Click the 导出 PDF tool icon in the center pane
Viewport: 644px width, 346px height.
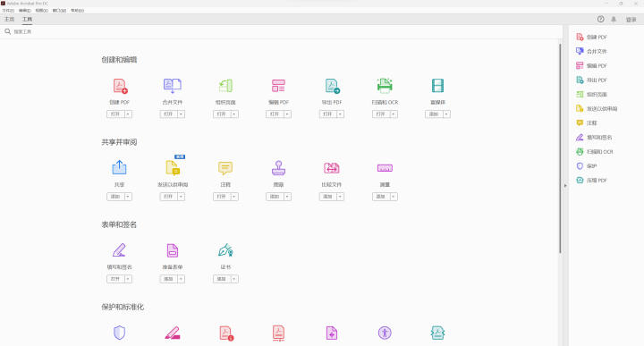pyautogui.click(x=332, y=86)
